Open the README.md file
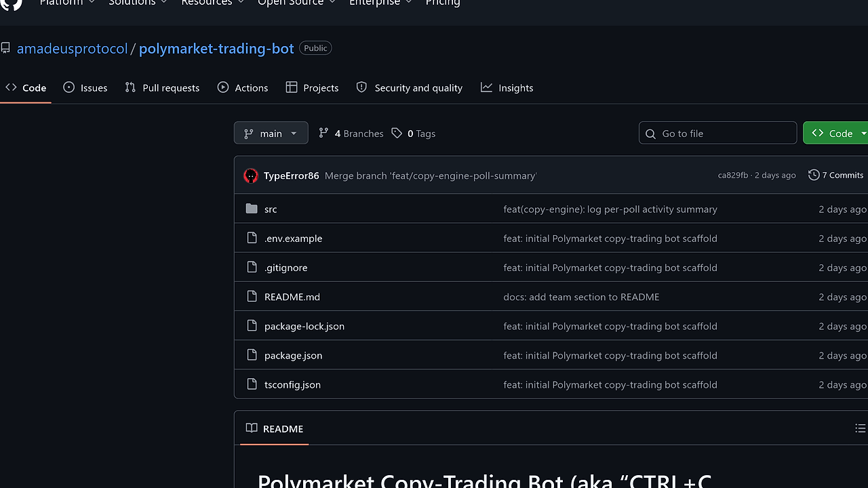The width and height of the screenshot is (868, 488). [292, 296]
